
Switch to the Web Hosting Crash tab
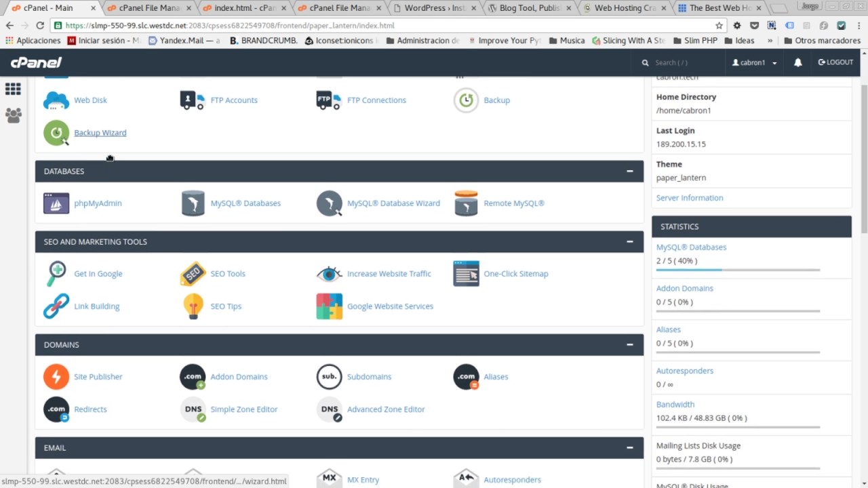click(x=625, y=8)
